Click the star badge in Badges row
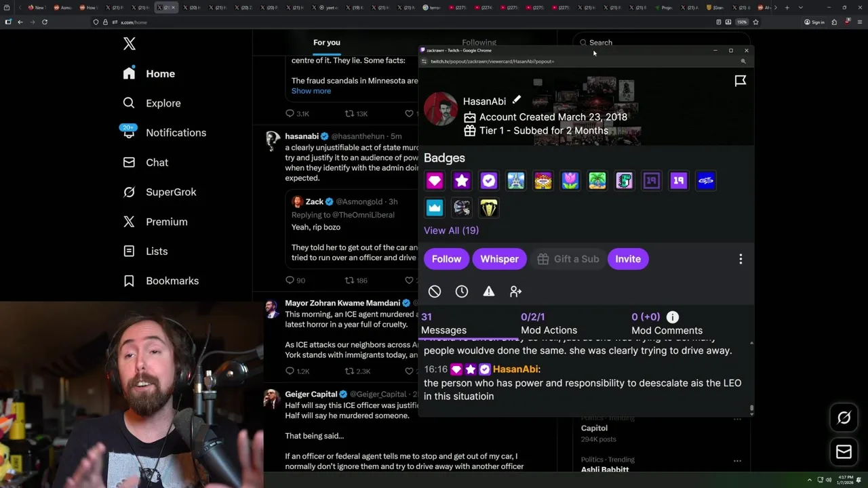 pos(462,181)
